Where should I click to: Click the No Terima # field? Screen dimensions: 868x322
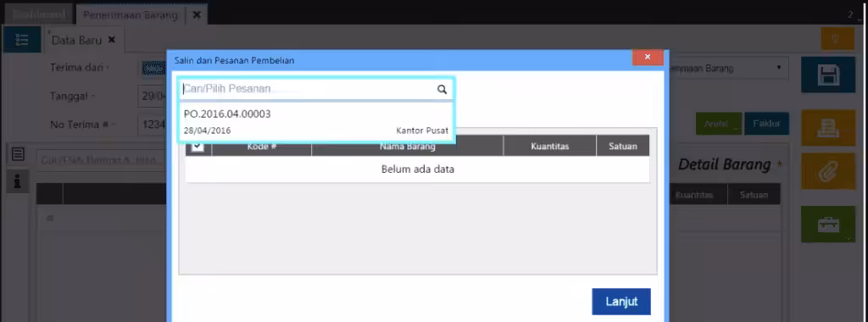153,125
